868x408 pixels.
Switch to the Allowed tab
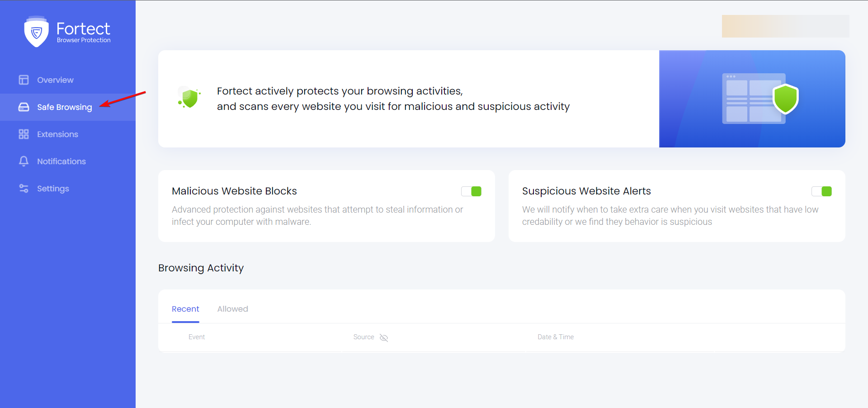(232, 309)
